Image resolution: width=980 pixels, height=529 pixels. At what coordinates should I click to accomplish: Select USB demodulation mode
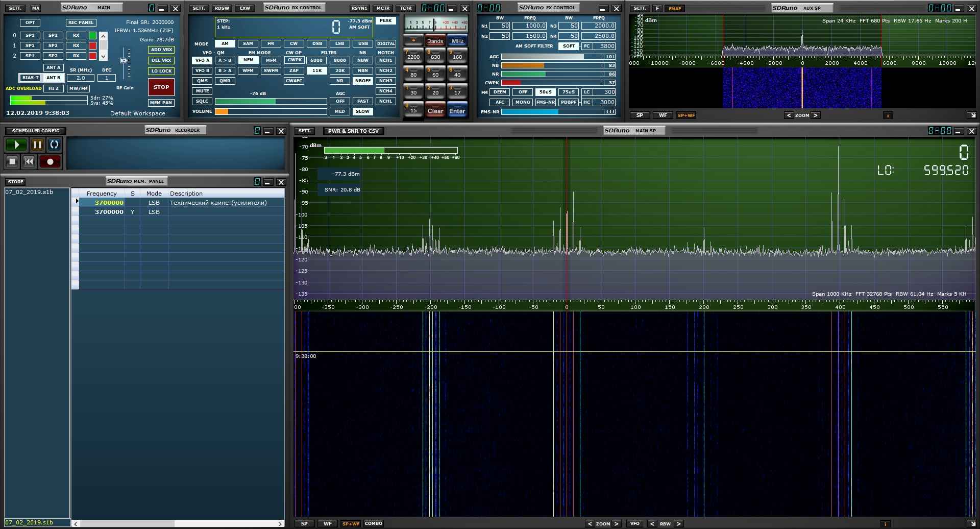(x=363, y=43)
